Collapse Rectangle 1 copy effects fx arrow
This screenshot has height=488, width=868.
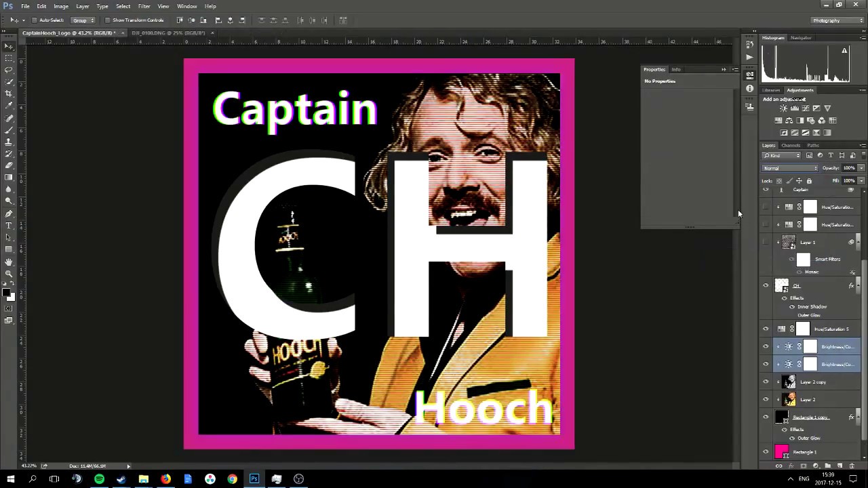pyautogui.click(x=859, y=417)
